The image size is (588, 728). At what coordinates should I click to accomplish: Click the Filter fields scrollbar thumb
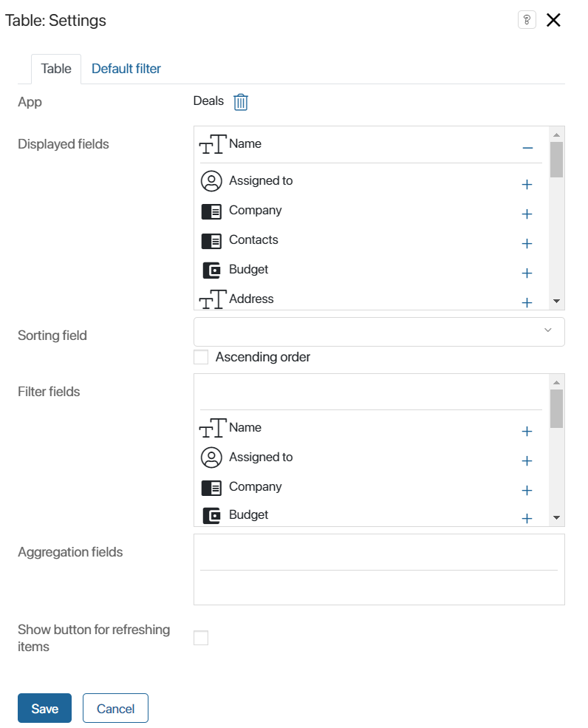556,409
